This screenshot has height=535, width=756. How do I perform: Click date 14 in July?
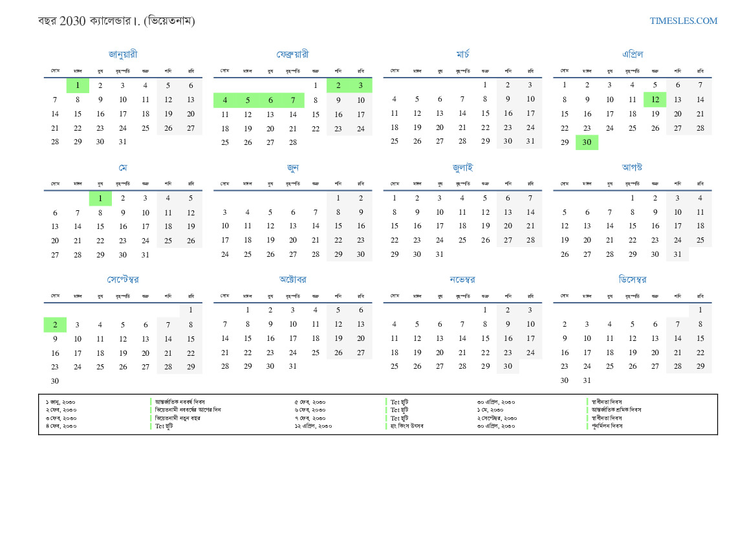pyautogui.click(x=530, y=212)
